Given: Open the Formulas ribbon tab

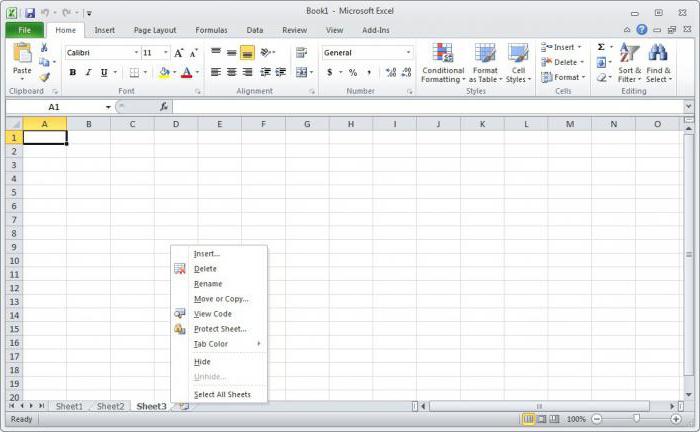Looking at the screenshot, I should click(211, 30).
